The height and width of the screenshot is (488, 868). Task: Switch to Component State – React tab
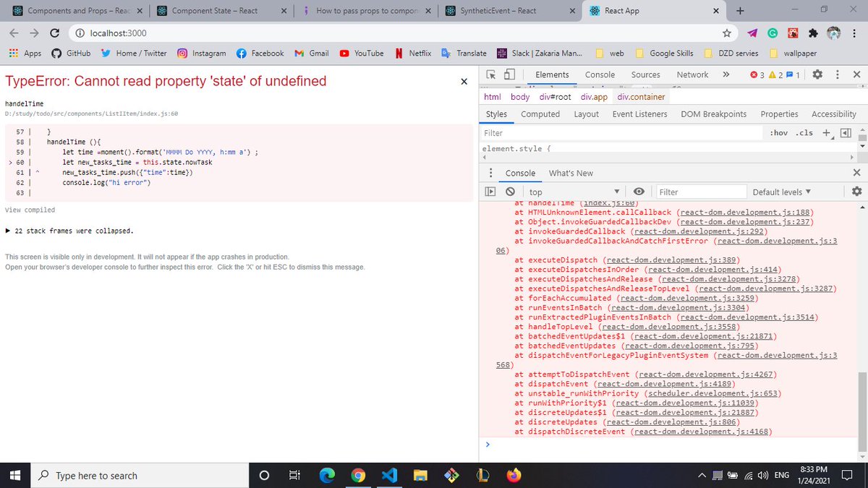point(221,11)
